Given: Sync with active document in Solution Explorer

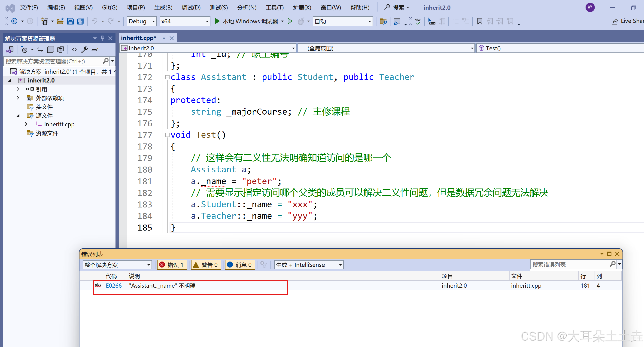Looking at the screenshot, I should coord(40,49).
